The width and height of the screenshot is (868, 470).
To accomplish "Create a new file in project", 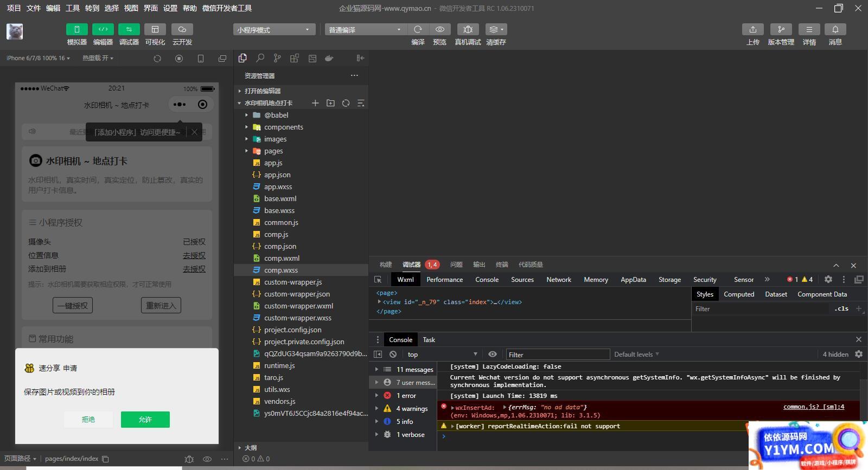I will pos(315,103).
